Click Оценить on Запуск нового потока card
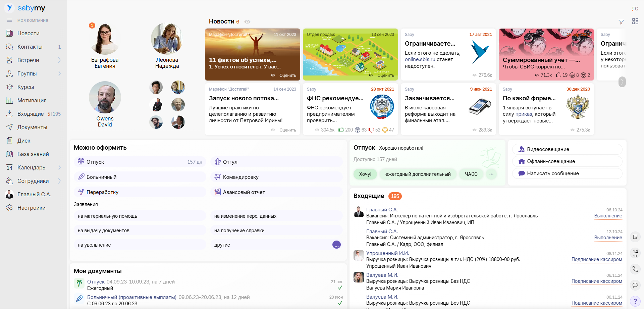Screen dimensions: 644x309 pyautogui.click(x=287, y=130)
